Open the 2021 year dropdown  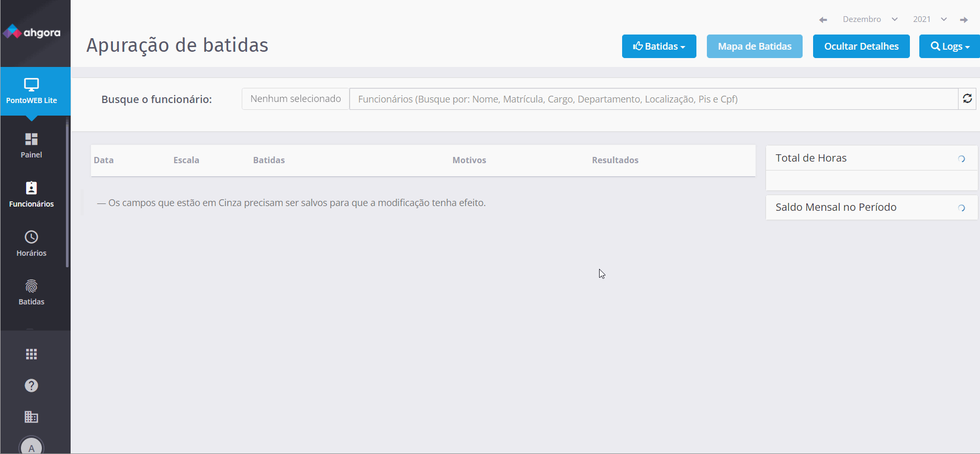(x=930, y=19)
